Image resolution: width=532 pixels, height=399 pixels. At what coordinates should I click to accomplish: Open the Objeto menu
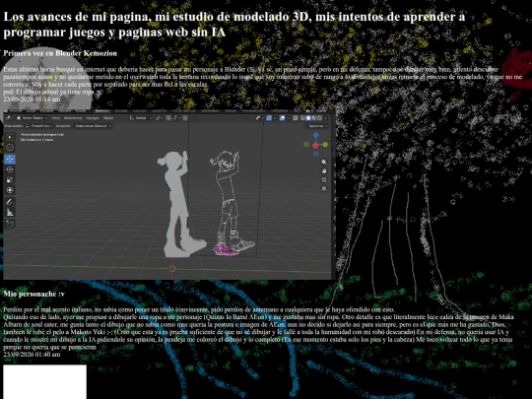click(x=108, y=118)
